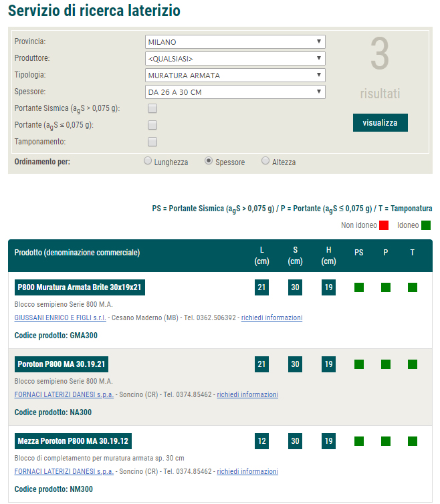Click green PS indicator for Poroton P800 MA 30.19.21
Viewport: 440px width, 504px height.
[x=359, y=364]
